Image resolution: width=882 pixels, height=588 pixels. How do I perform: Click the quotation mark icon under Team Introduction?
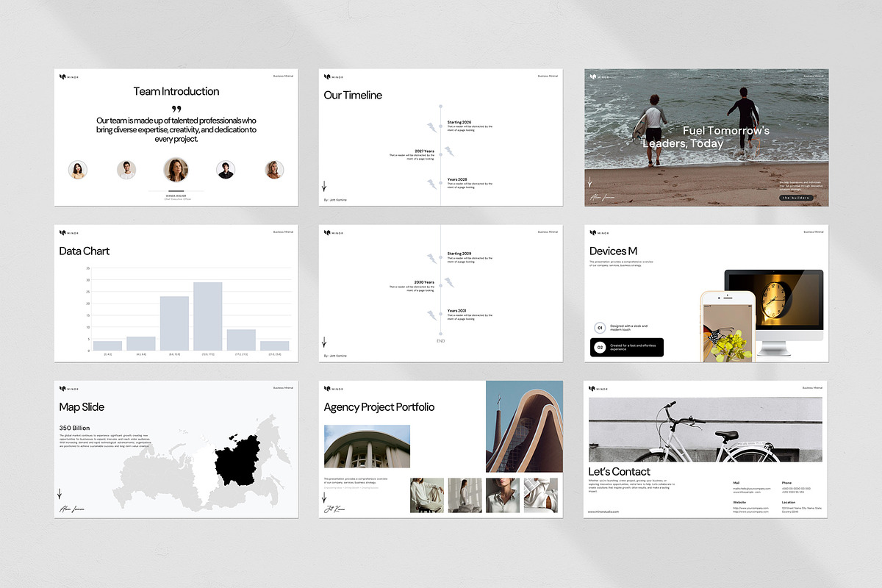pyautogui.click(x=176, y=110)
